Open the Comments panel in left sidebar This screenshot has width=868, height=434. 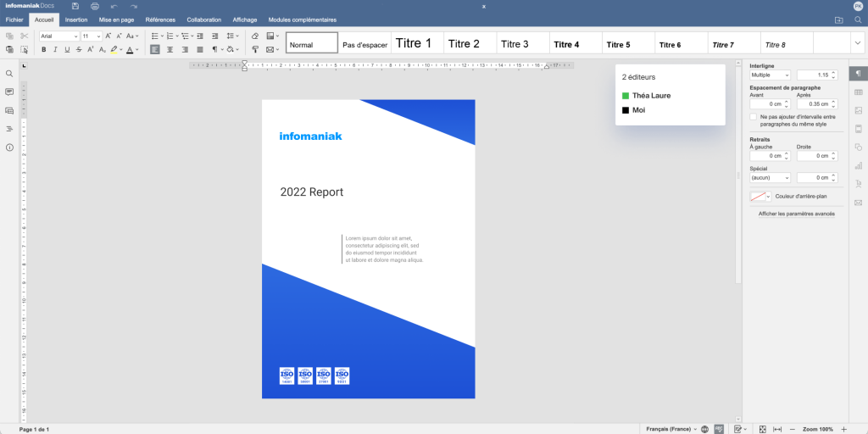tap(9, 92)
